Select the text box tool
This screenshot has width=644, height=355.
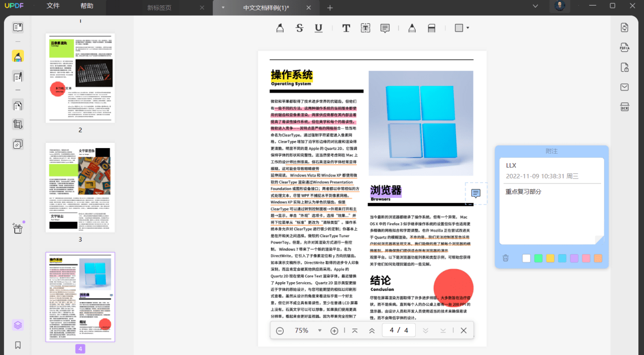coord(365,28)
